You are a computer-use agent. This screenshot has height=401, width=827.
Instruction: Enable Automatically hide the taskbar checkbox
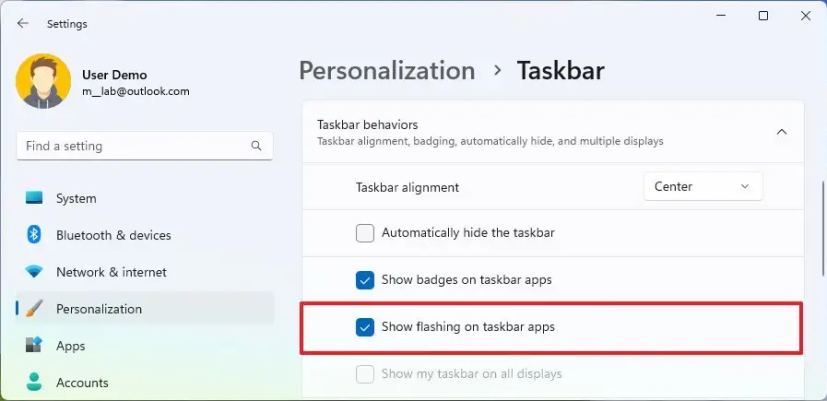365,233
